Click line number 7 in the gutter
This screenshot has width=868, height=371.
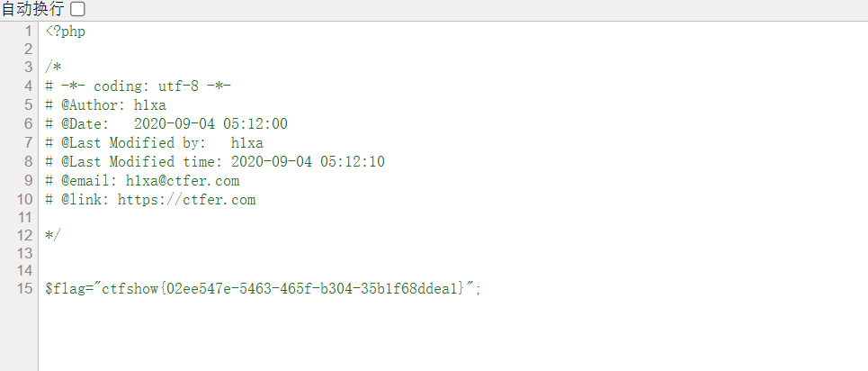(x=29, y=143)
